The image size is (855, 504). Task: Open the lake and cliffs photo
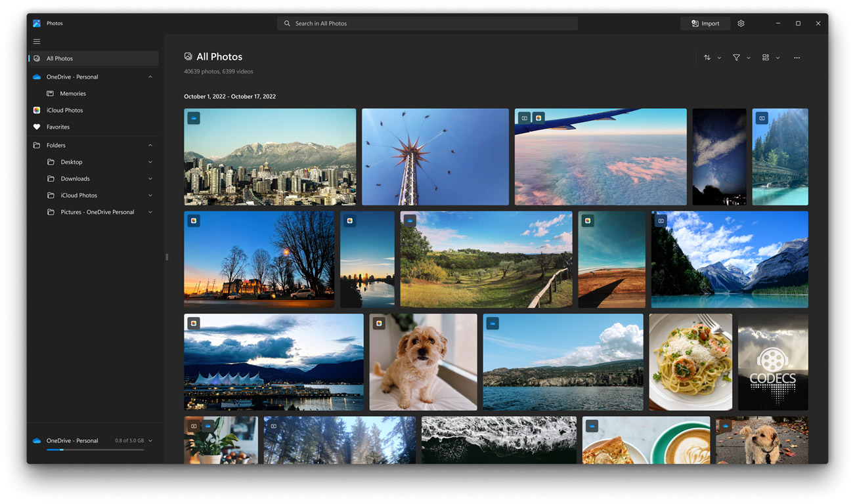click(563, 362)
